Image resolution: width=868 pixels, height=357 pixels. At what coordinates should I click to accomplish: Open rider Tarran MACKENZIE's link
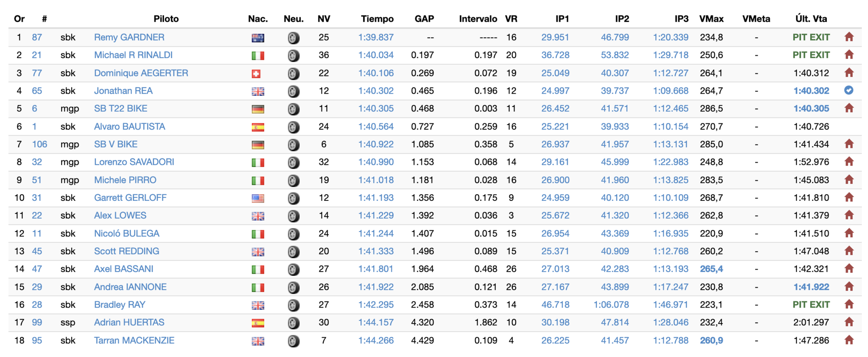134,340
